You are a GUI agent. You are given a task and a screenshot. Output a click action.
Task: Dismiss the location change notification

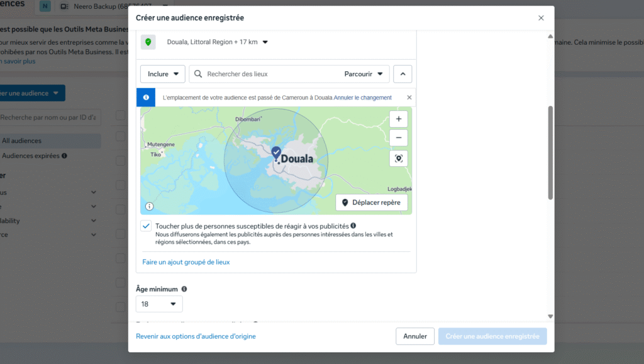(x=409, y=98)
